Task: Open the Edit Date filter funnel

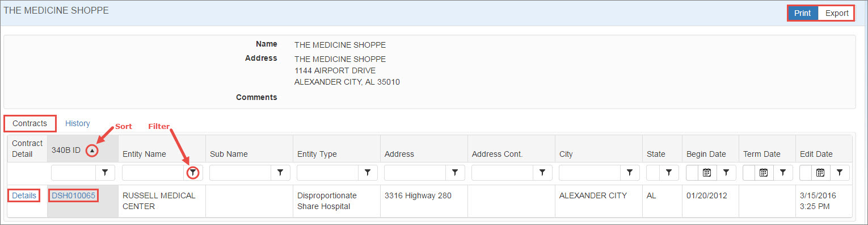Action: coord(840,172)
